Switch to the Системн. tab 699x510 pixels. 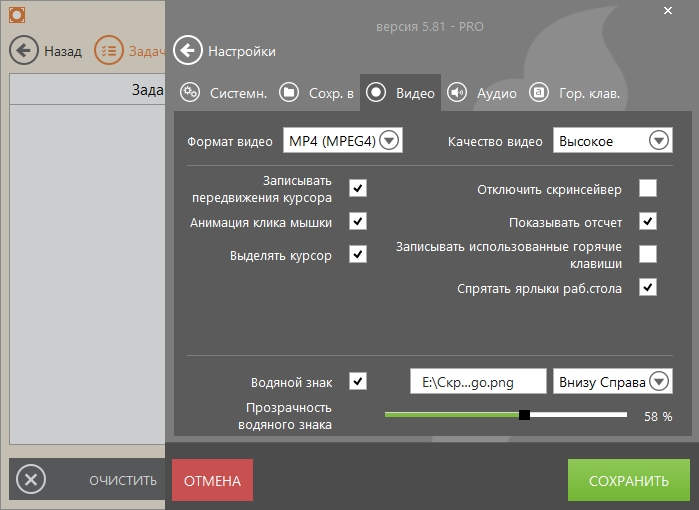click(x=224, y=93)
